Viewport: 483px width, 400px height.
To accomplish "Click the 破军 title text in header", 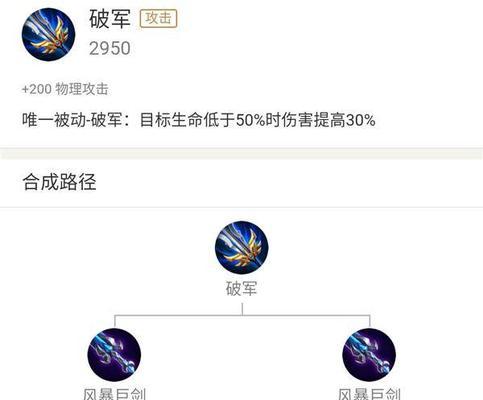I will click(x=110, y=19).
